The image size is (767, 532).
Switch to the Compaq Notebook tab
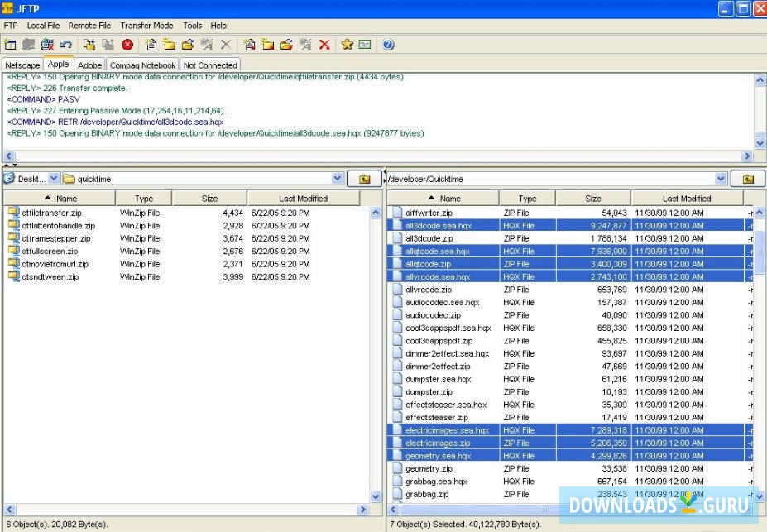142,65
